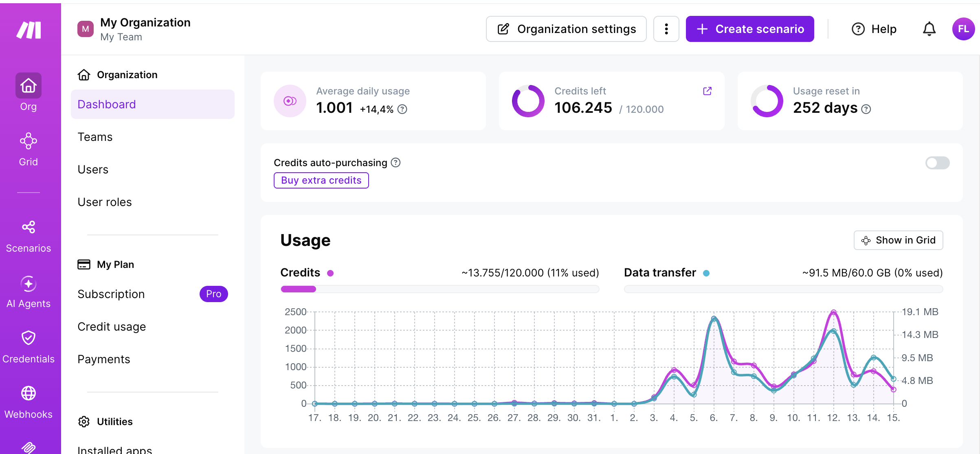This screenshot has height=454, width=980.
Task: Click info icon beside 252 days
Action: [866, 109]
